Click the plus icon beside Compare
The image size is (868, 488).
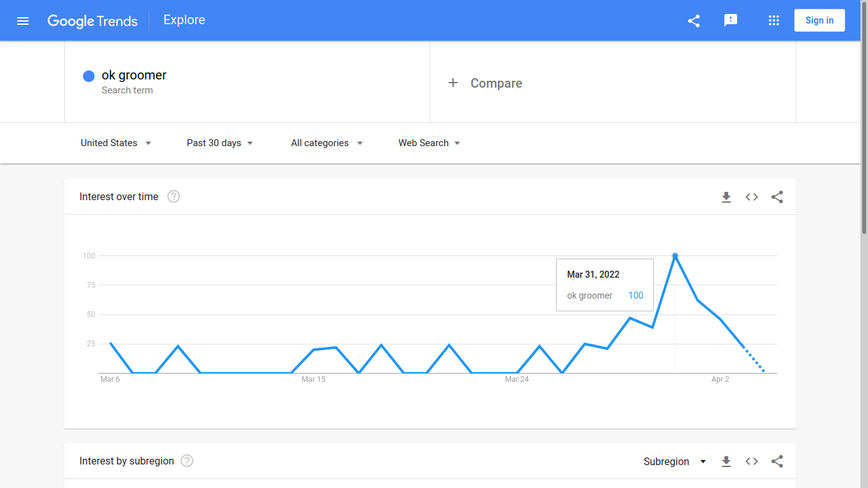pyautogui.click(x=453, y=83)
